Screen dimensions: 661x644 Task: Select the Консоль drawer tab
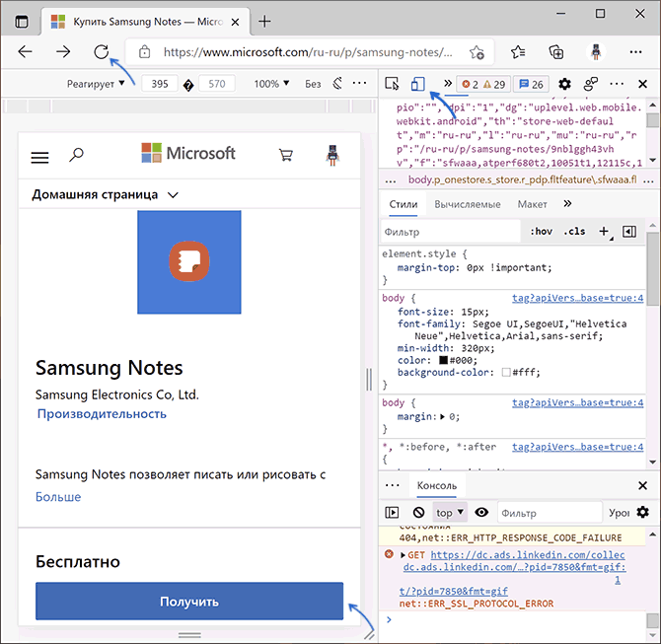[x=437, y=485]
